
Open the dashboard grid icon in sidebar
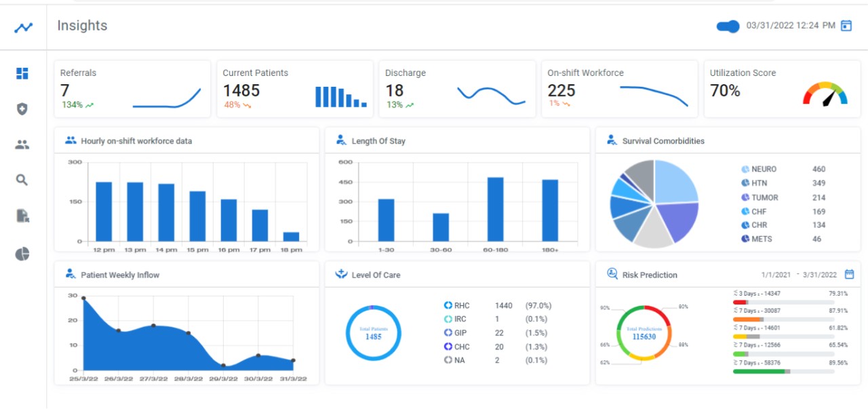point(22,73)
